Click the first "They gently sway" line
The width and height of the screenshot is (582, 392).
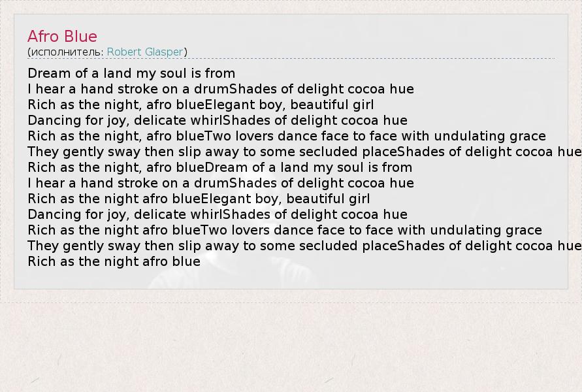point(304,152)
